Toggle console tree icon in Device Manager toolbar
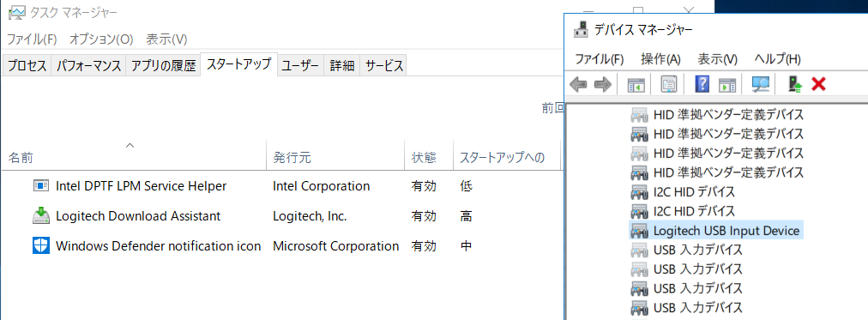This screenshot has height=320, width=868. [636, 84]
